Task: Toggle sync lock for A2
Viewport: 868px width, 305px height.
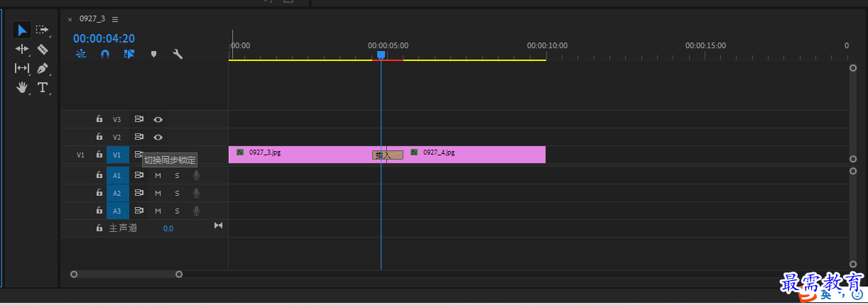Action: click(x=139, y=193)
